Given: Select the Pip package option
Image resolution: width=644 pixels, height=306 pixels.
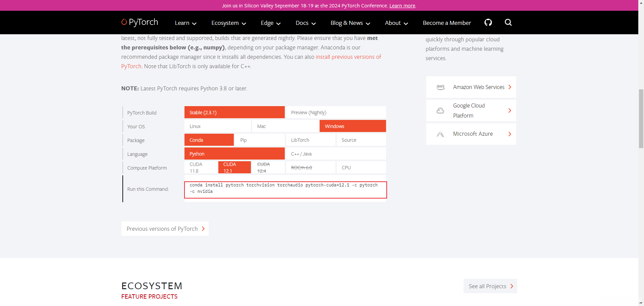Looking at the screenshot, I should (260, 140).
